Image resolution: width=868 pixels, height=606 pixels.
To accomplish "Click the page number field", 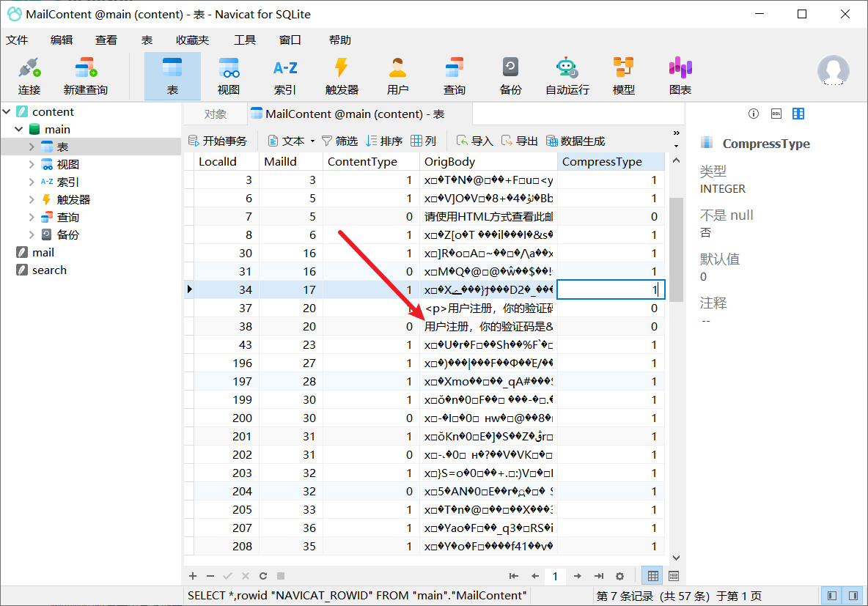I will [x=555, y=576].
